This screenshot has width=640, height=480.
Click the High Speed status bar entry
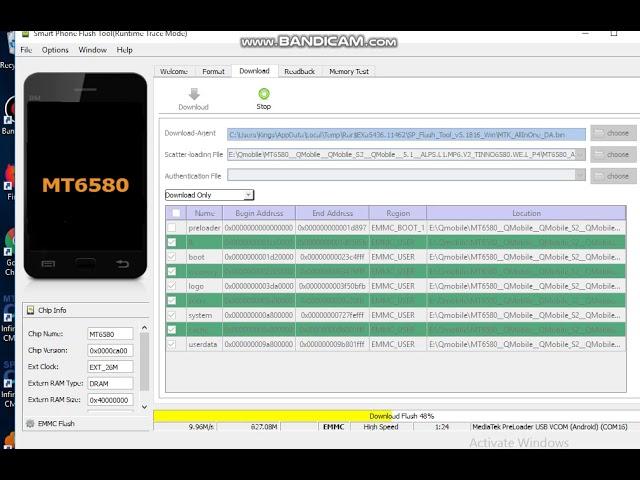381,427
